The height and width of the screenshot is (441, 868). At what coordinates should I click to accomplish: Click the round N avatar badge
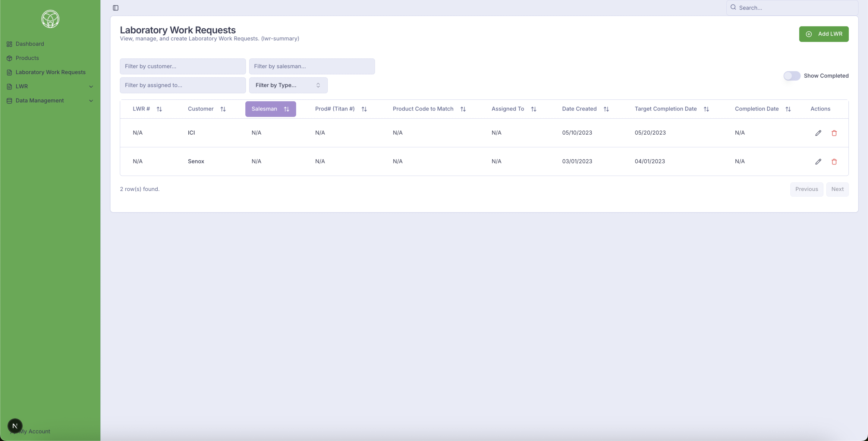click(15, 426)
